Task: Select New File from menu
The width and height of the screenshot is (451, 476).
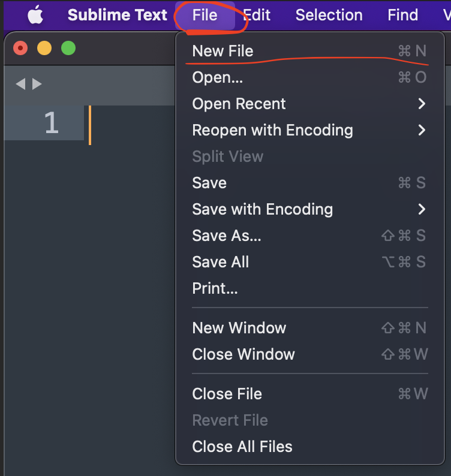Action: tap(223, 51)
